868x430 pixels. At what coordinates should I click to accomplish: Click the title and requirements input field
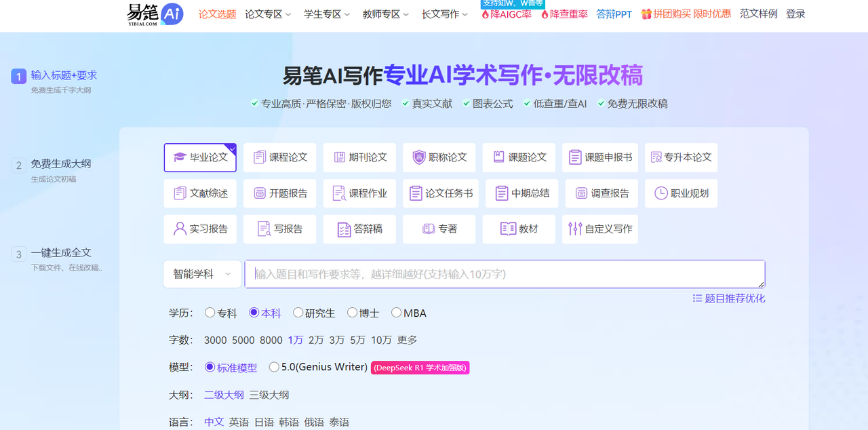[505, 274]
